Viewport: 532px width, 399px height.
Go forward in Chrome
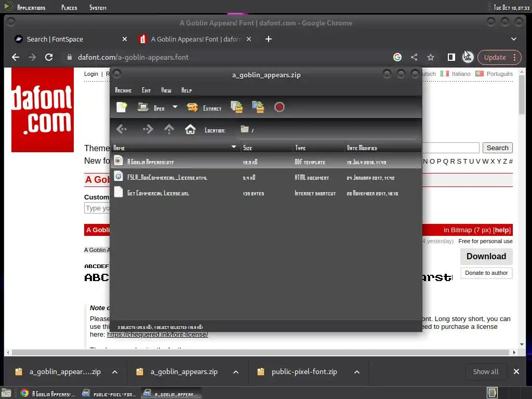[32, 57]
